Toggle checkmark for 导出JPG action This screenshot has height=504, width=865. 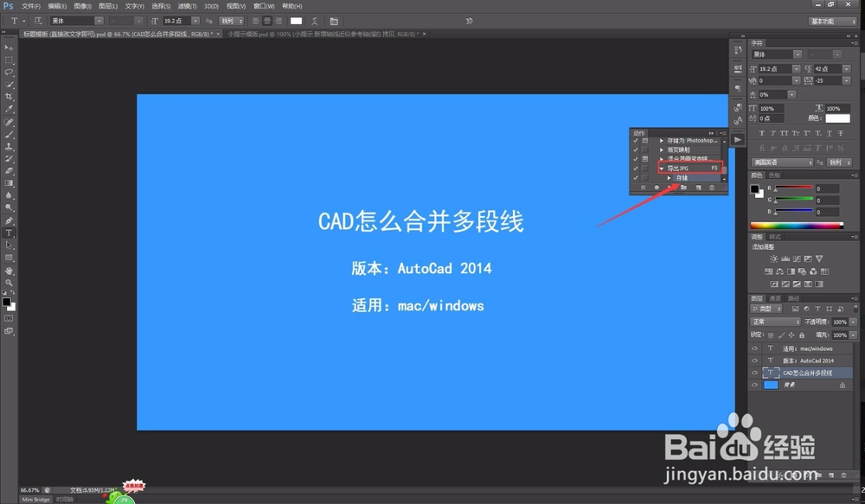[x=636, y=169]
